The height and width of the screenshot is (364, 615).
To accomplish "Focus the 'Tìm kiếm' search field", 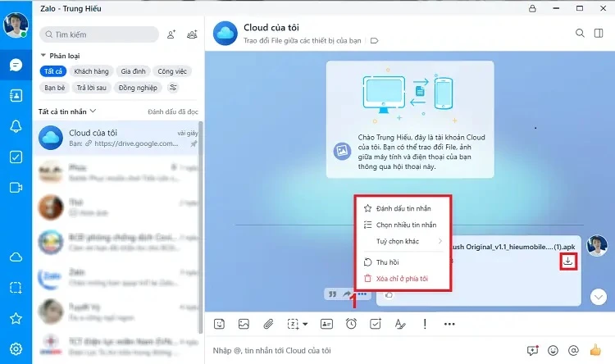I will (x=98, y=34).
